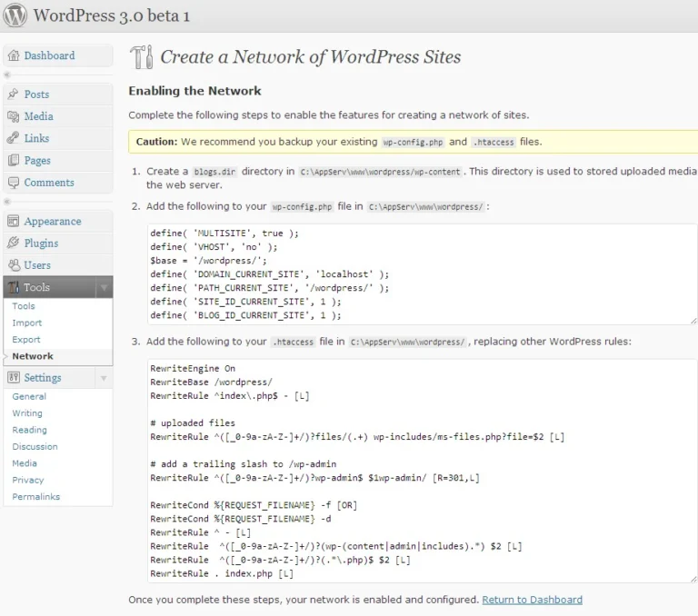Click the Return to Dashboard link
This screenshot has width=698, height=616.
click(x=532, y=600)
